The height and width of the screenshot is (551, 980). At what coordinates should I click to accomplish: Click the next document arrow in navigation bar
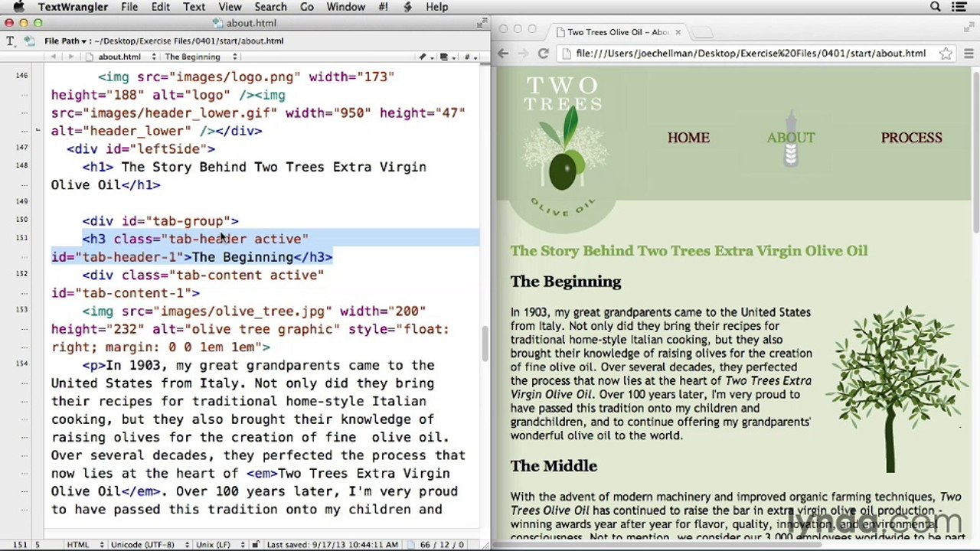pos(70,57)
